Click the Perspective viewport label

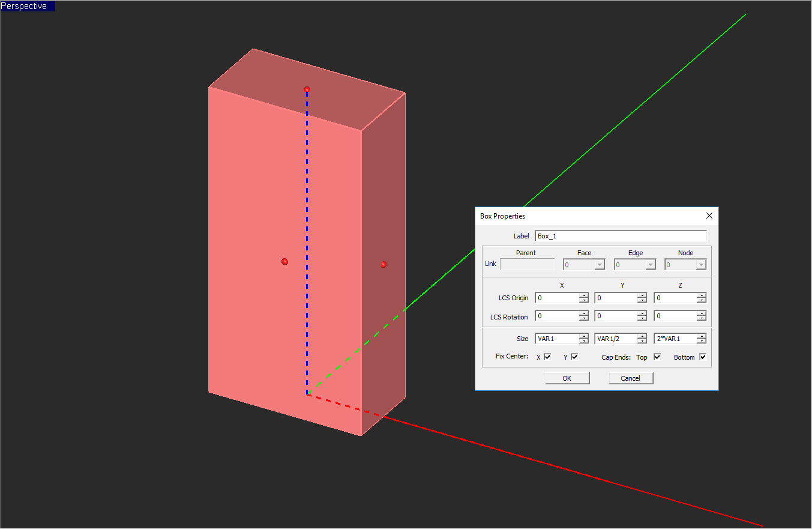(27, 6)
